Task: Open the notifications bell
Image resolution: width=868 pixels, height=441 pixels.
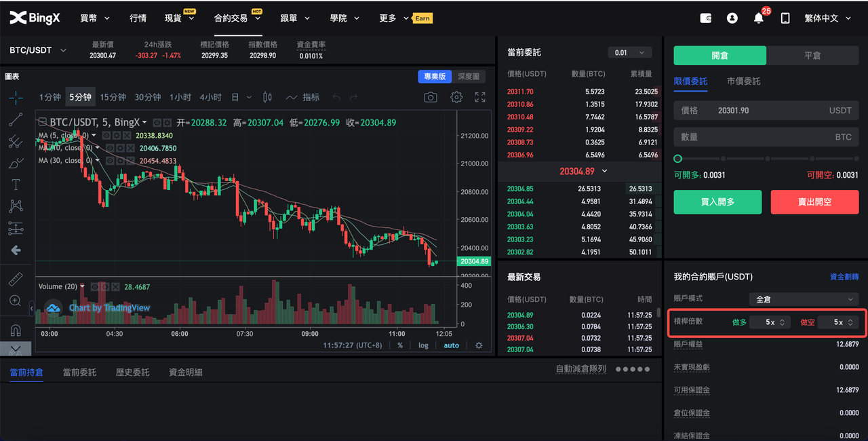Action: click(x=758, y=18)
